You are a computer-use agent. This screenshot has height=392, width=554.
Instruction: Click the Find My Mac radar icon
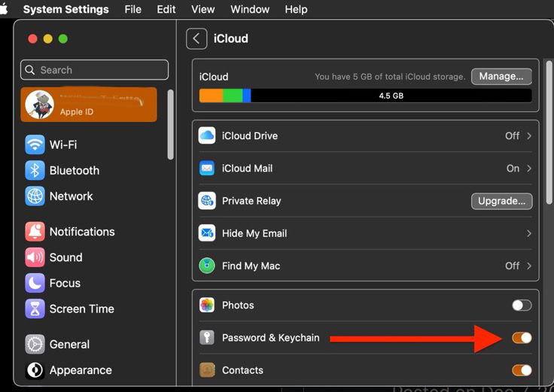point(207,266)
